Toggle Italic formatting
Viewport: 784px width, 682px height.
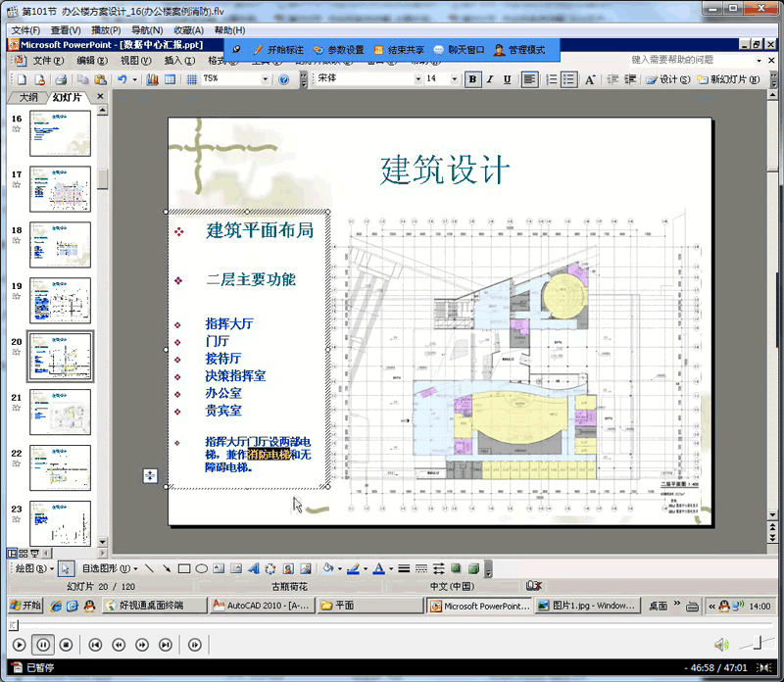[x=492, y=78]
